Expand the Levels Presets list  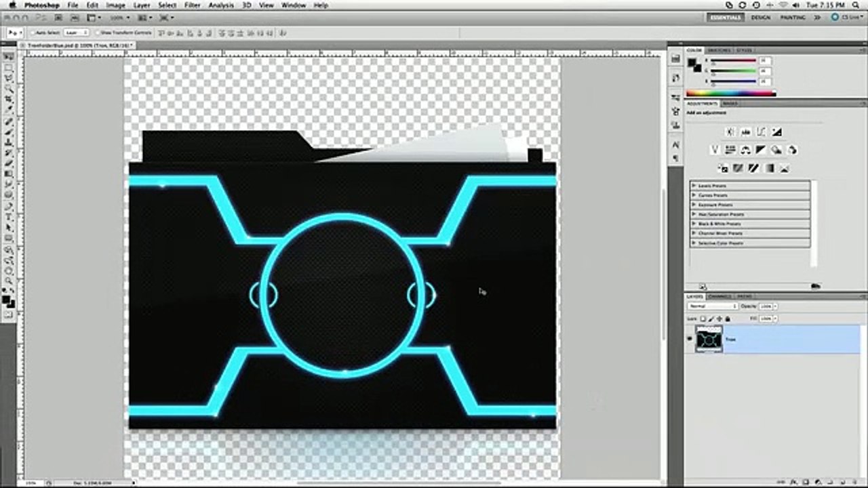(694, 186)
